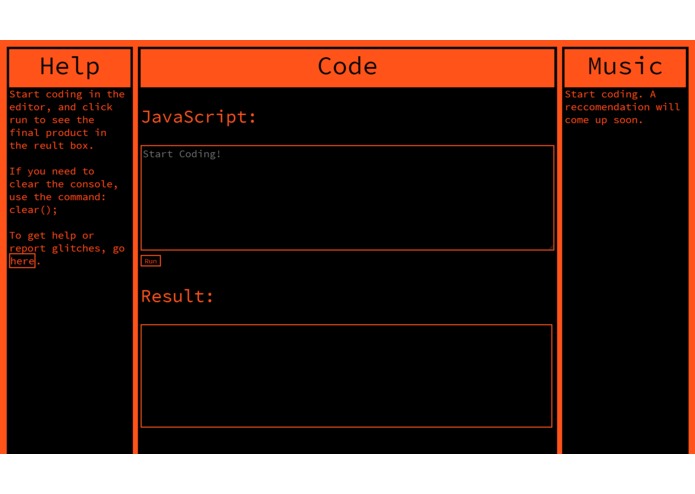Screen dimensions: 695x494
Task: Select the Music panel header
Action: pos(625,67)
